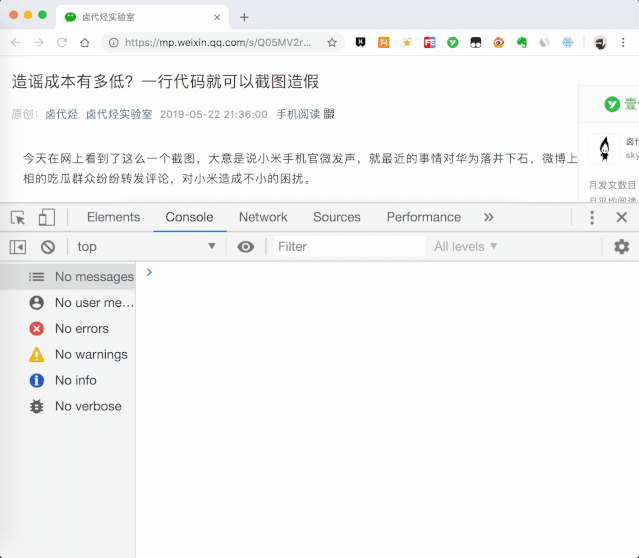
Task: Click the Filter input field
Action: point(350,247)
